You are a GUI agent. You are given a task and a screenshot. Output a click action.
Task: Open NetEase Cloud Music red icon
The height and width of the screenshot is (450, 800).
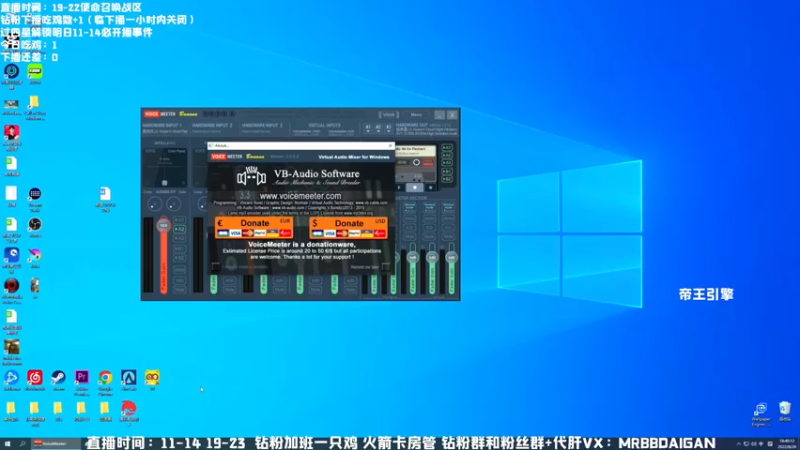[35, 380]
